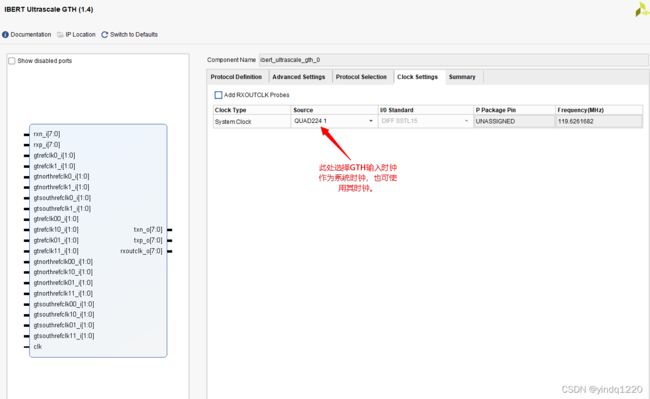The width and height of the screenshot is (650, 399).
Task: Select port gtnorthrefclk10_i[1:0]
Action: tap(63, 272)
